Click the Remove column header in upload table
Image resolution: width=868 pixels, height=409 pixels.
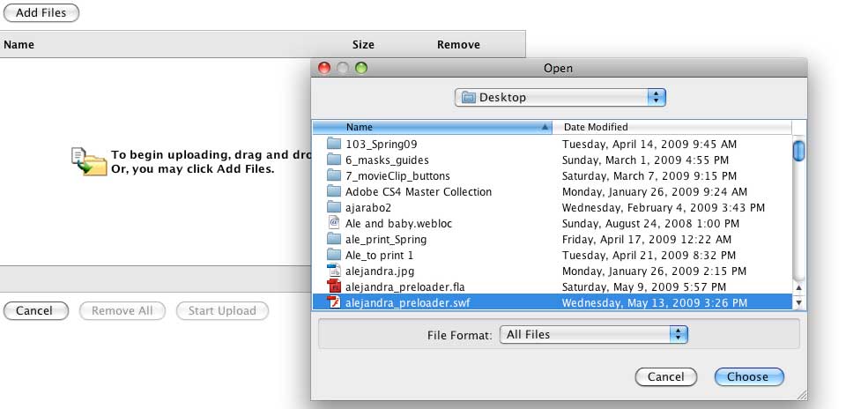tap(458, 45)
